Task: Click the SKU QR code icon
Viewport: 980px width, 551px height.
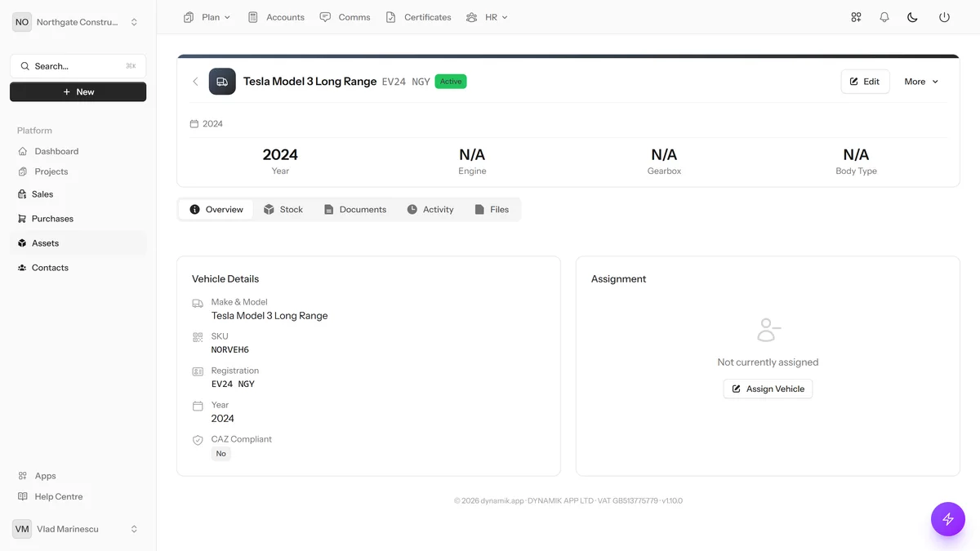Action: pyautogui.click(x=198, y=337)
